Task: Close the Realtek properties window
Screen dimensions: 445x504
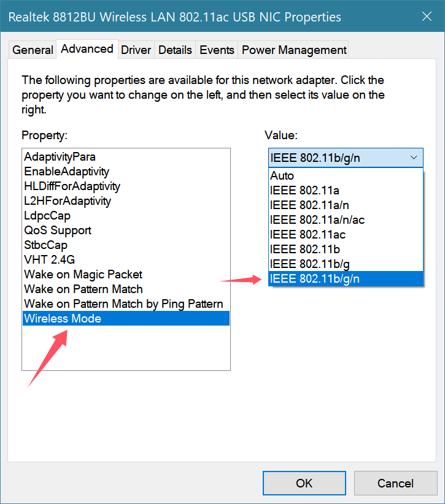Action: click(427, 17)
